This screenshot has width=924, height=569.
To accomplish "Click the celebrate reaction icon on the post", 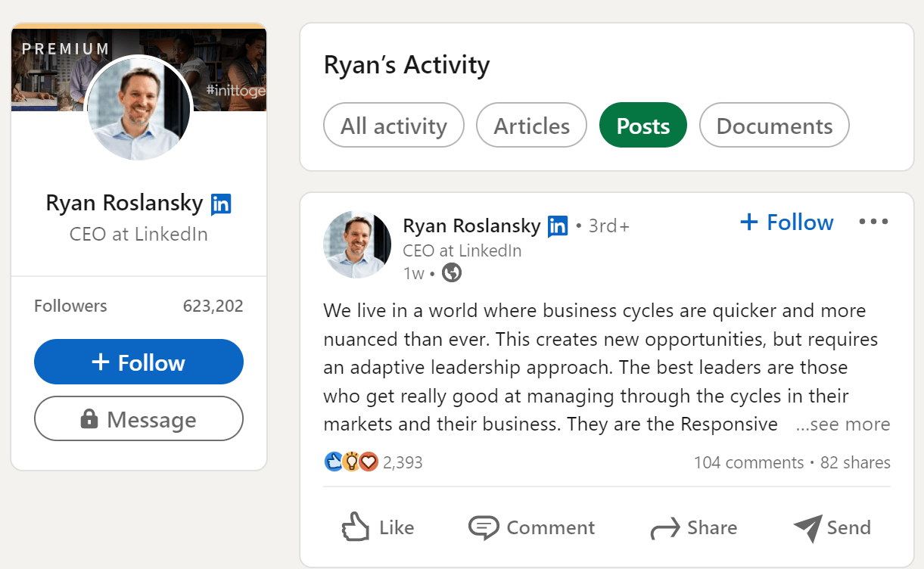I will tap(350, 462).
